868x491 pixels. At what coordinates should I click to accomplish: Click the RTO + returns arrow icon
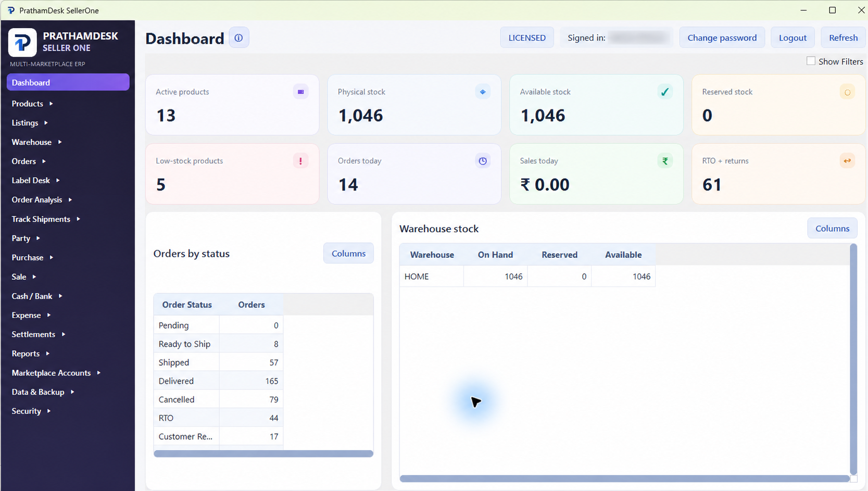847,161
